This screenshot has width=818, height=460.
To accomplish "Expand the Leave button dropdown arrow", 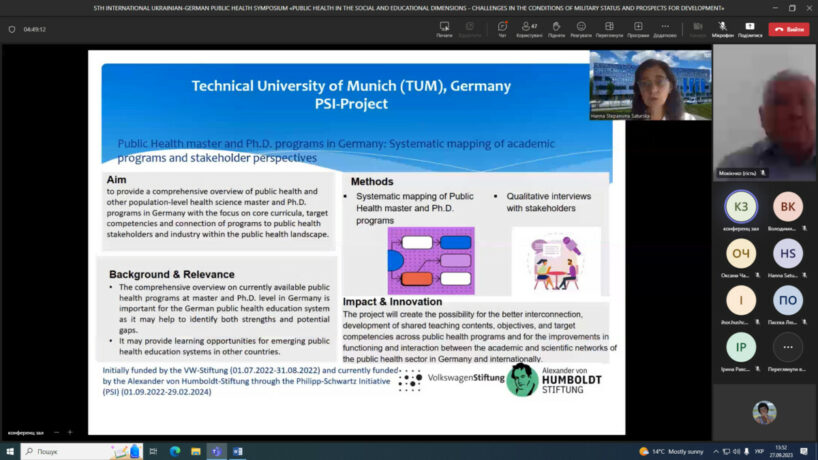I will (x=805, y=29).
